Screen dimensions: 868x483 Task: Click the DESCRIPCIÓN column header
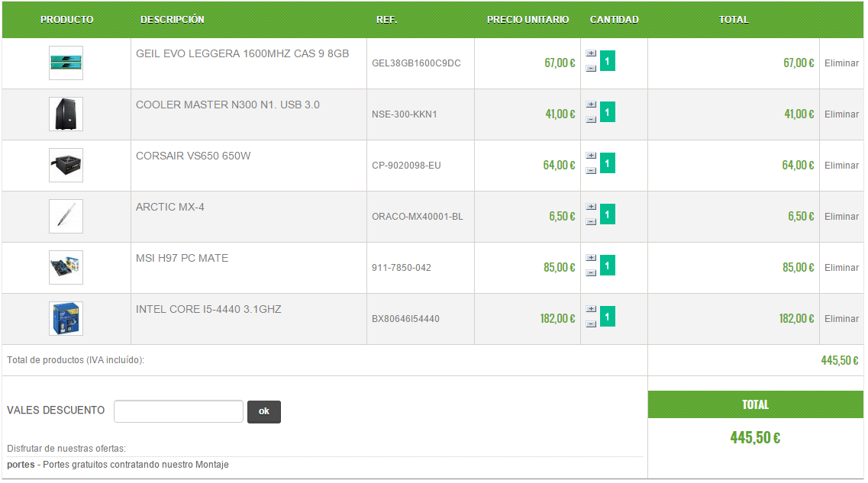173,19
